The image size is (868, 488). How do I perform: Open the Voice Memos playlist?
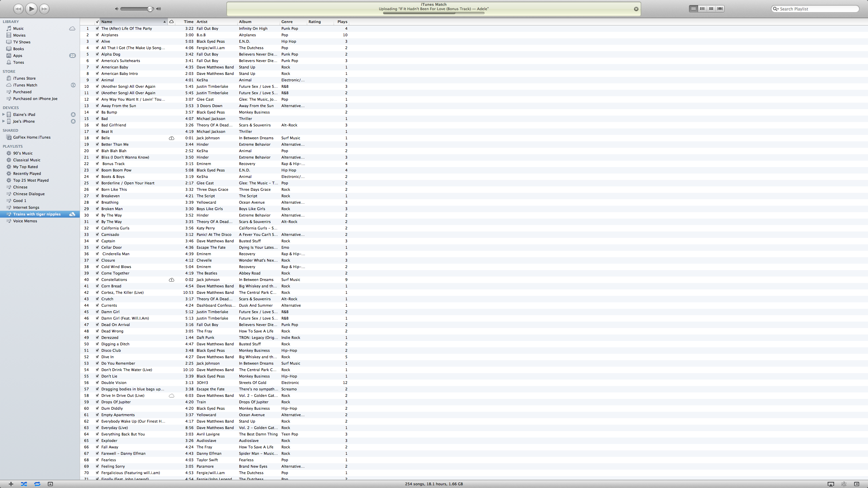point(25,221)
